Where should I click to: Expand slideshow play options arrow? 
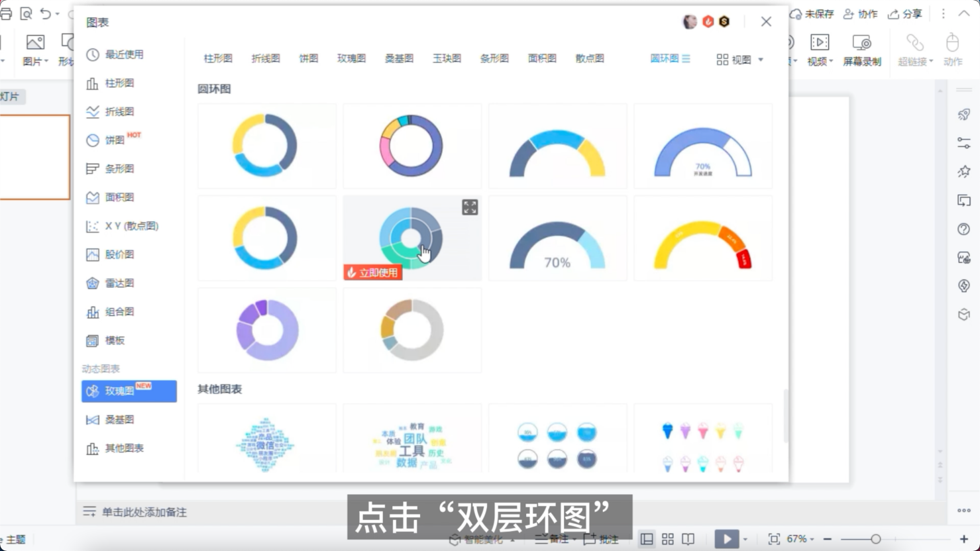point(745,539)
